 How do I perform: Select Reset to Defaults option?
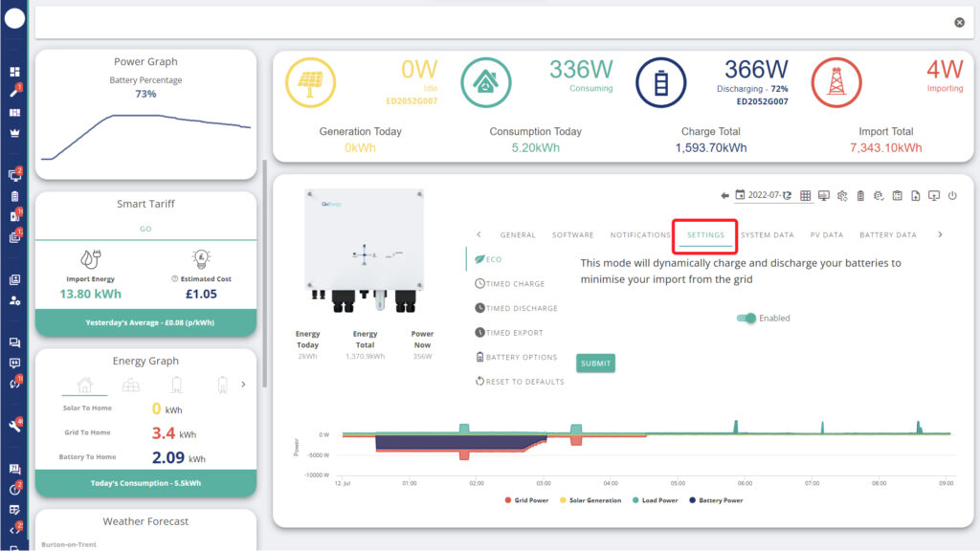pyautogui.click(x=524, y=382)
